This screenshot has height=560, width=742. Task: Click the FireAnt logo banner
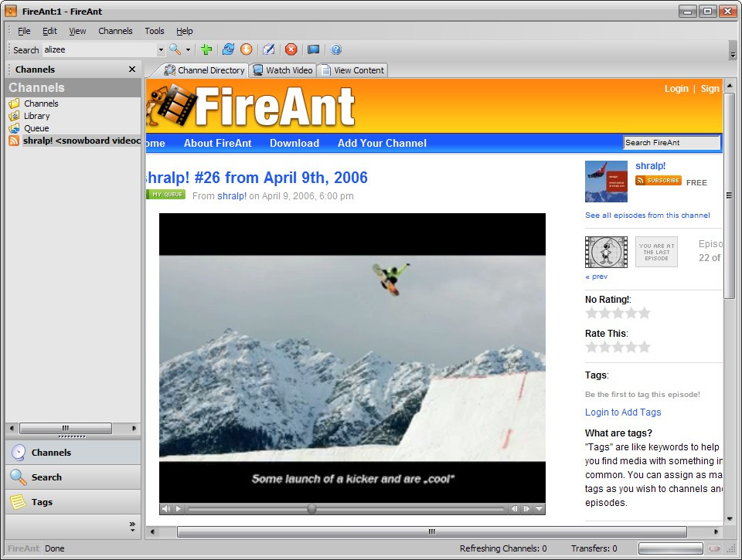point(250,106)
